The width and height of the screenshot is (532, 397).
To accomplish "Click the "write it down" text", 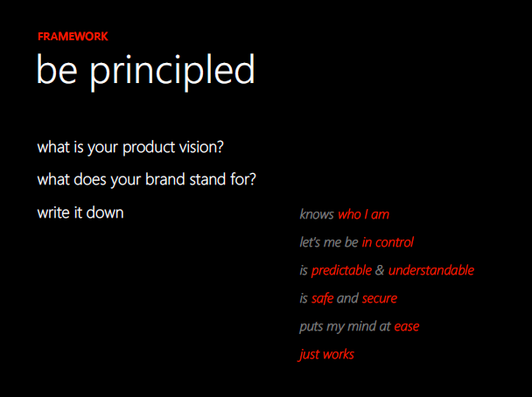I will [x=80, y=212].
